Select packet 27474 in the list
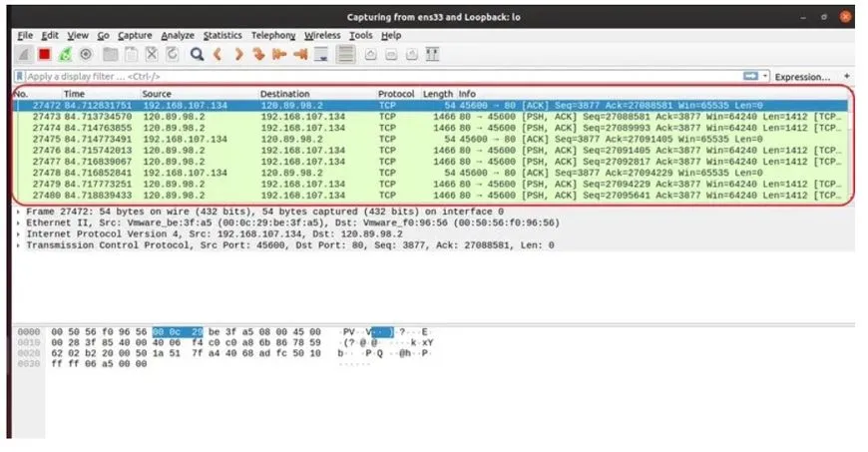The image size is (868, 452). [430, 128]
